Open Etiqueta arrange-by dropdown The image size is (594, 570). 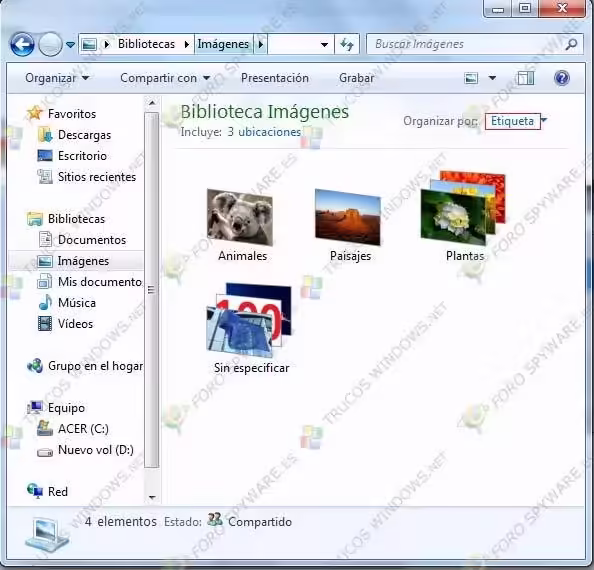(516, 121)
